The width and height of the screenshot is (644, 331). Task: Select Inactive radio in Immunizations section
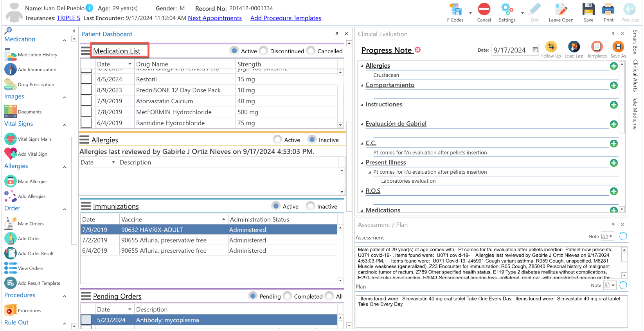[310, 206]
